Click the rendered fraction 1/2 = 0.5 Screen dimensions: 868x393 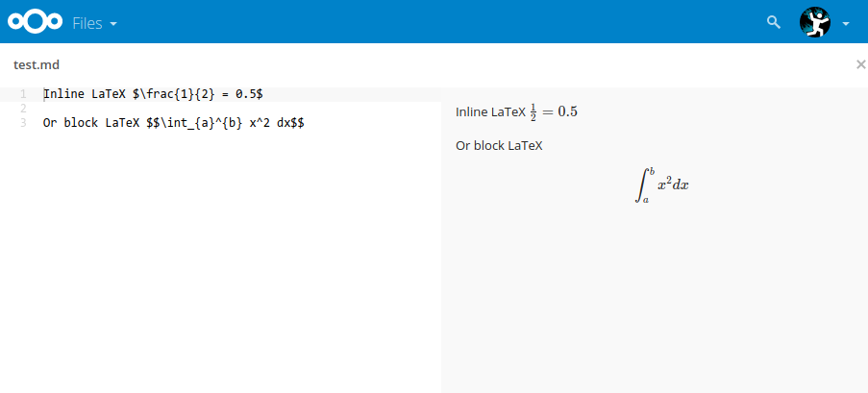[x=554, y=111]
